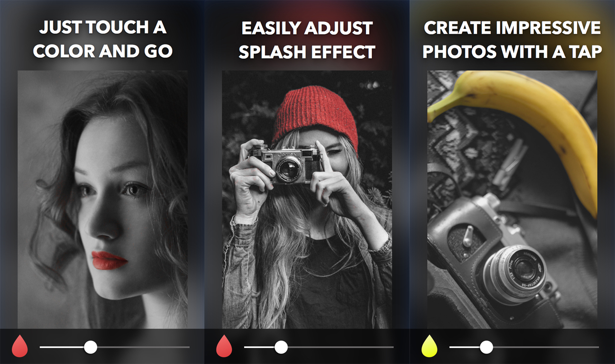Tap the red droplet icon under the red-lips portrait
Viewport: 615px width, 364px height.
click(x=20, y=346)
